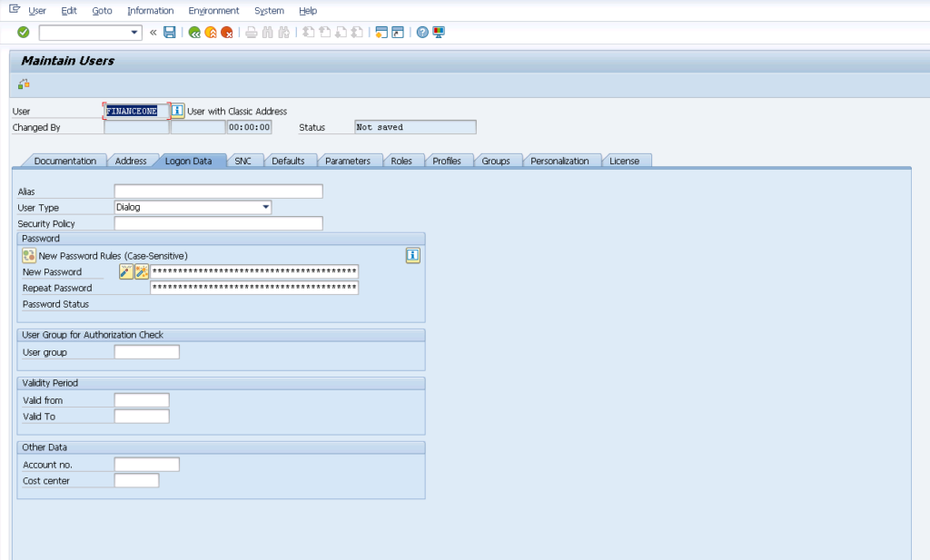Click the green Enter checkmark icon
The width and height of the screenshot is (930, 560).
click(23, 32)
